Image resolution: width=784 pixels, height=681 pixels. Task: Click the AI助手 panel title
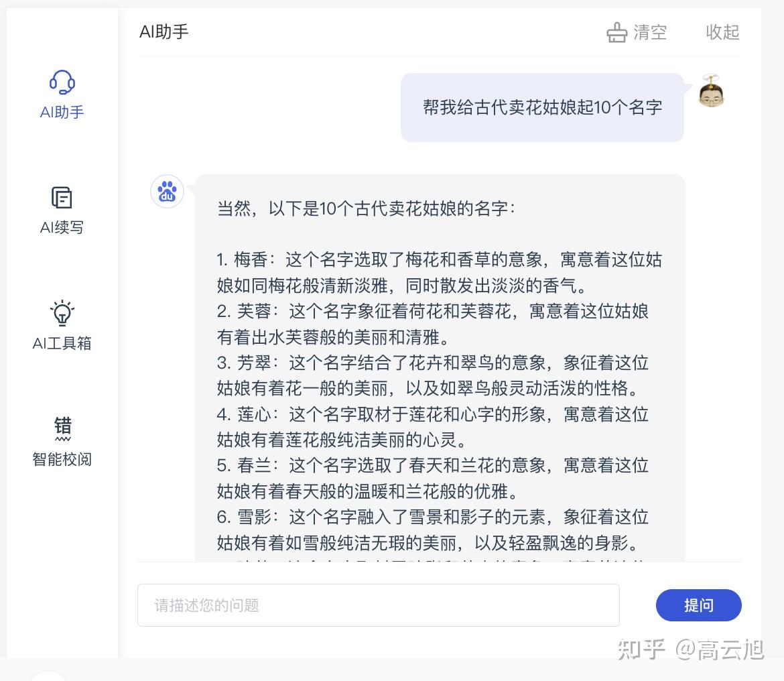[164, 32]
